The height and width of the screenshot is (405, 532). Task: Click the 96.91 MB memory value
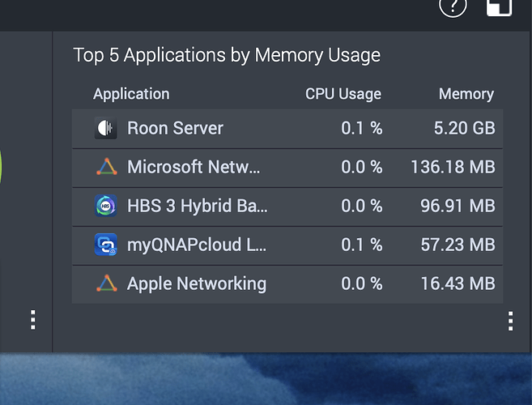458,206
